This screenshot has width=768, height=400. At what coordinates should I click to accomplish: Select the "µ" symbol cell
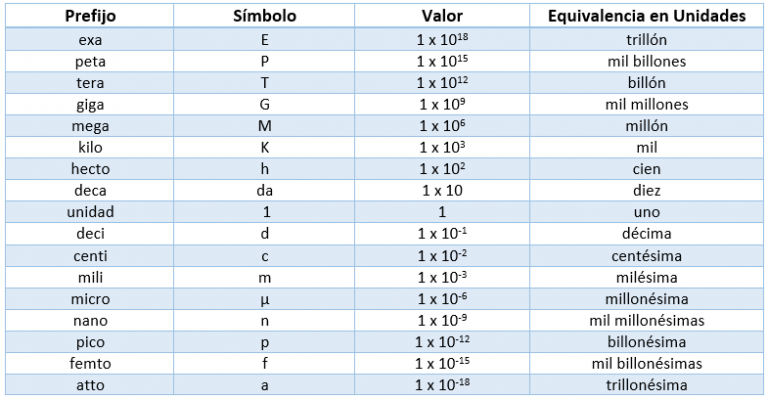pos(265,299)
